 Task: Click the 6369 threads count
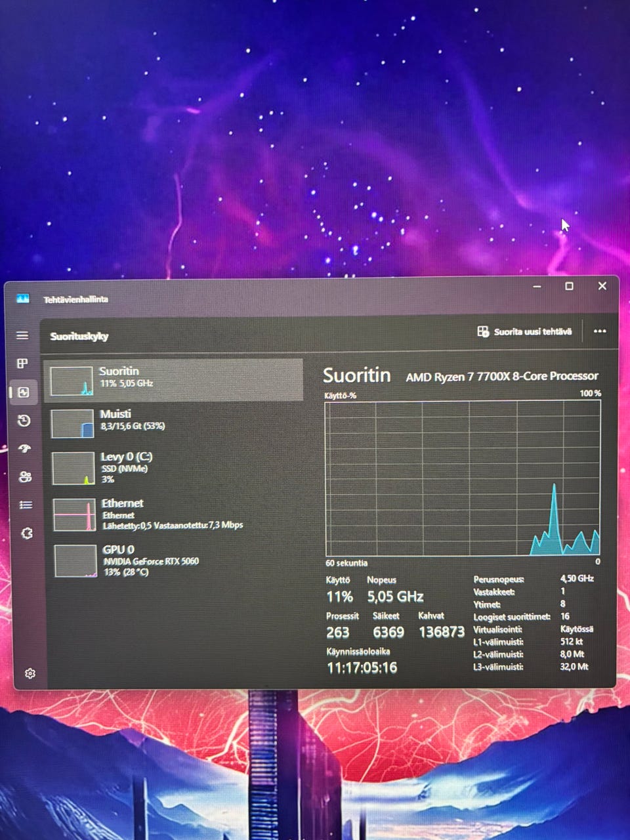tap(388, 632)
